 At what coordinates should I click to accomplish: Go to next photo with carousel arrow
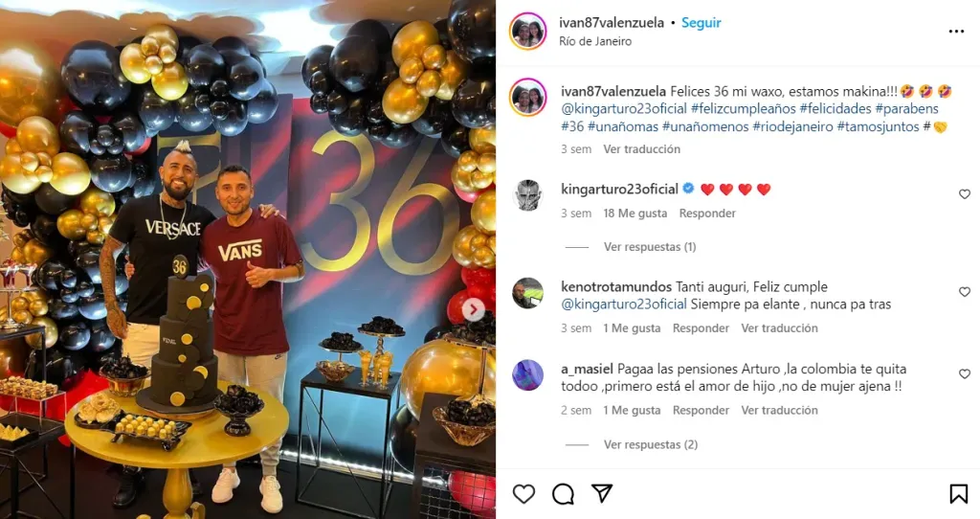click(473, 309)
